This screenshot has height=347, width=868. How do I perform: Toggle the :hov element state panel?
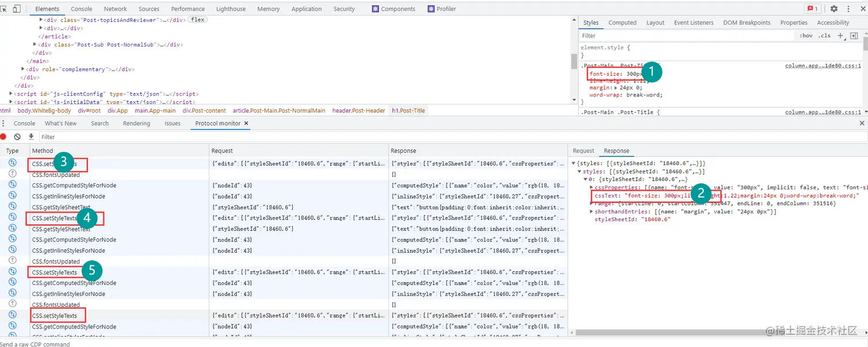[806, 36]
